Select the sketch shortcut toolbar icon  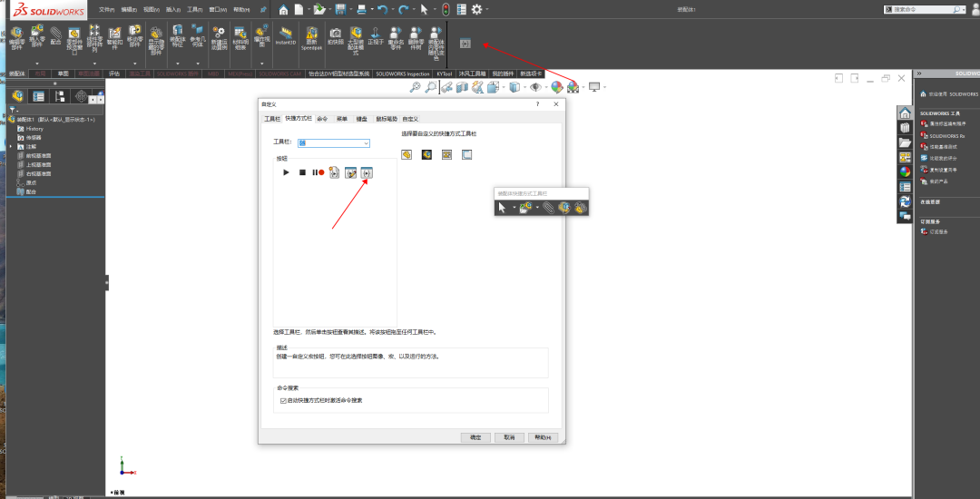(467, 154)
